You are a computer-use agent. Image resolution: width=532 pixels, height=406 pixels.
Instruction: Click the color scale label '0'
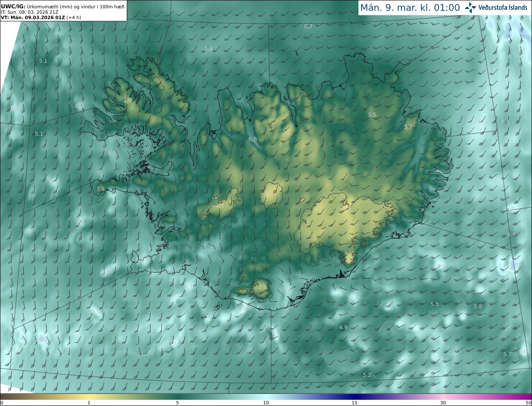[x=1, y=403]
